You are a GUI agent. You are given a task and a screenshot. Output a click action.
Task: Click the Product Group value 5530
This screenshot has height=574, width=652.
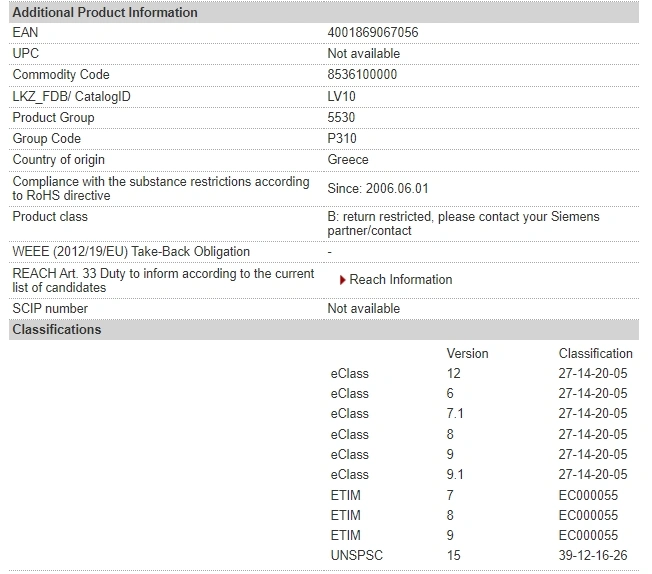[x=341, y=117]
